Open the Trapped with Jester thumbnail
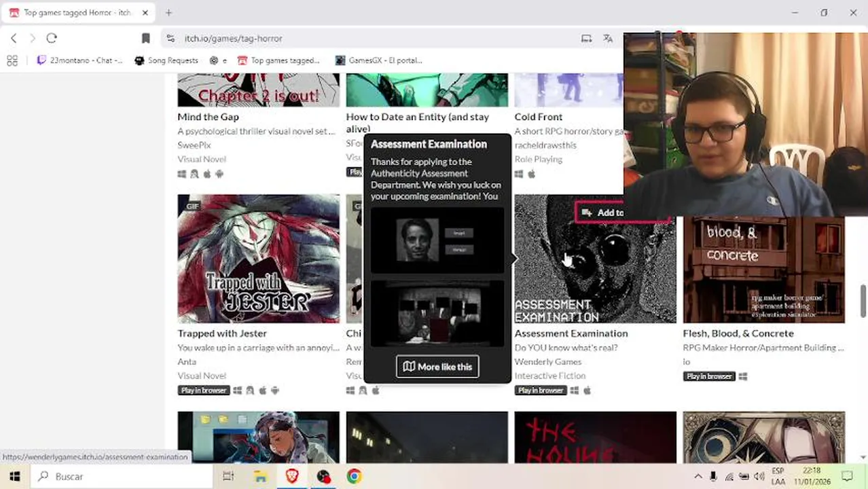 [x=258, y=259]
